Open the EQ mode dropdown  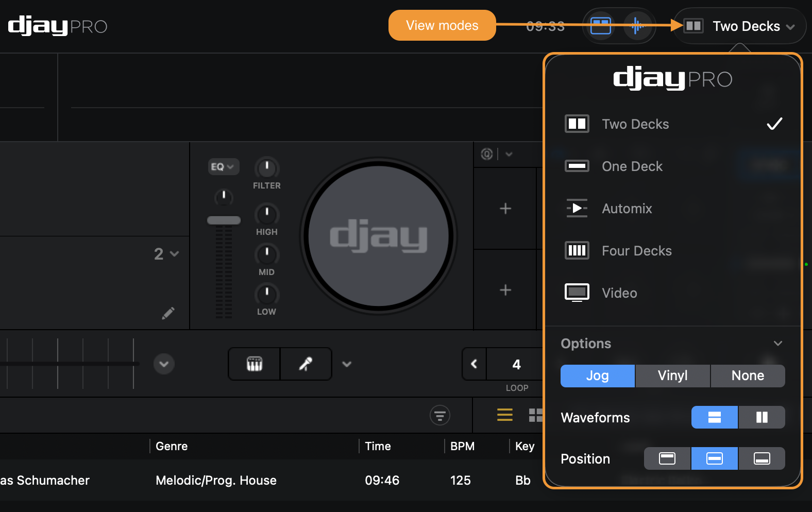point(223,167)
